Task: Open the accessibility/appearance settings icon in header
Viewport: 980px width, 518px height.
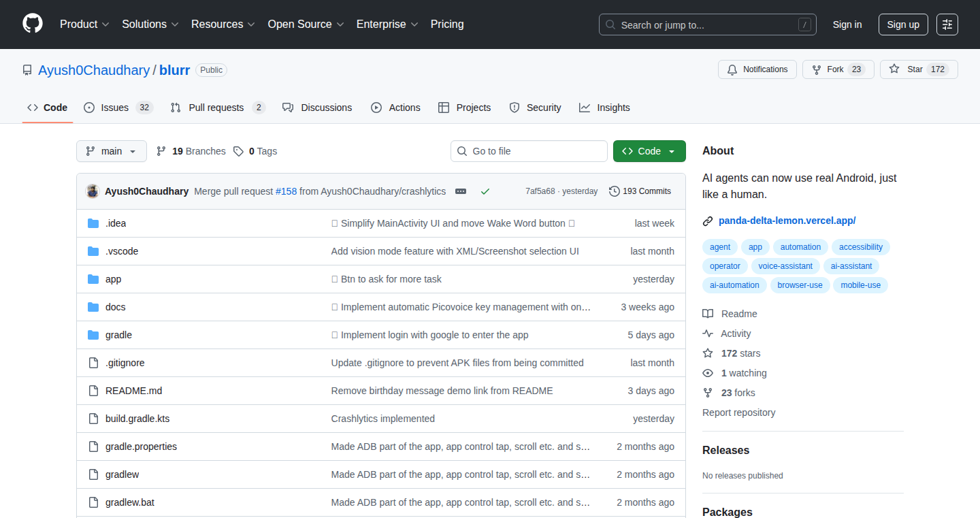Action: click(x=947, y=25)
